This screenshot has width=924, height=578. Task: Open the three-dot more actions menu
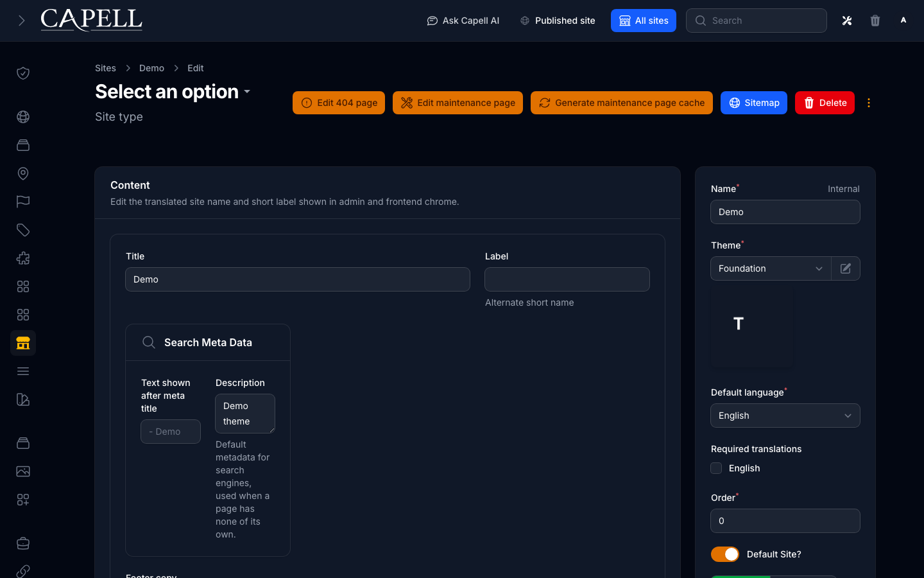(x=869, y=103)
